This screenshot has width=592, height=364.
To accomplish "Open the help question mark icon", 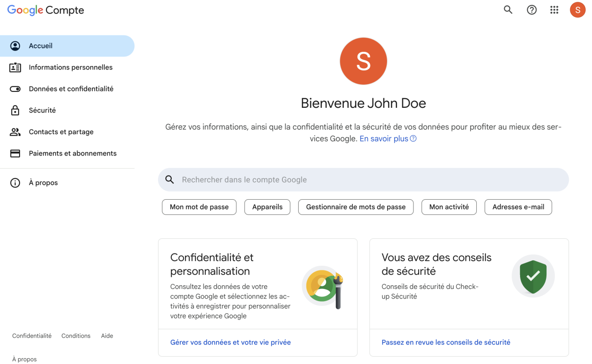I will 531,10.
